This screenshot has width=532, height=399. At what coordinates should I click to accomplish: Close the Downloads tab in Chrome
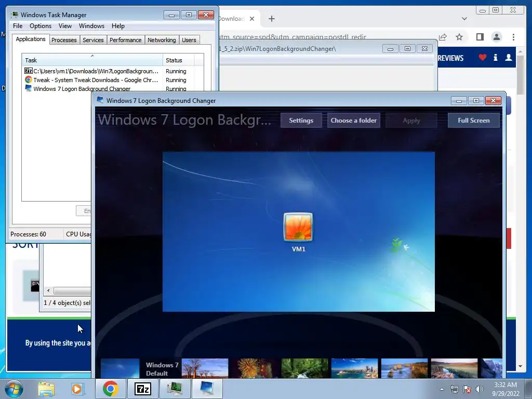[252, 19]
